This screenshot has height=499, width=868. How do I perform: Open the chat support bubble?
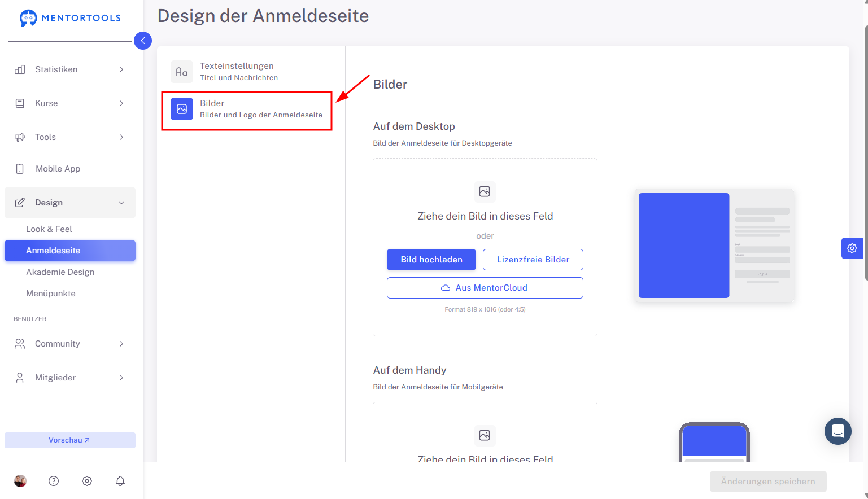pyautogui.click(x=838, y=431)
